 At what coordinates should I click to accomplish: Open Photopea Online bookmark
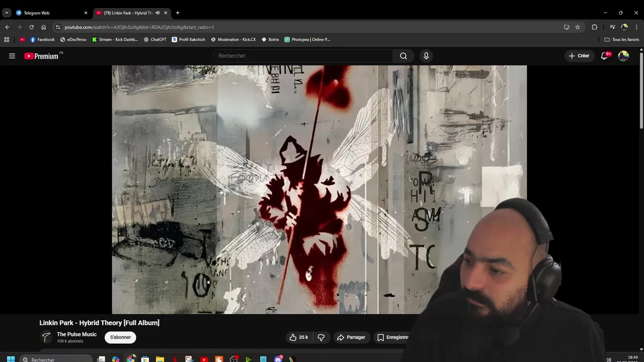coord(307,39)
